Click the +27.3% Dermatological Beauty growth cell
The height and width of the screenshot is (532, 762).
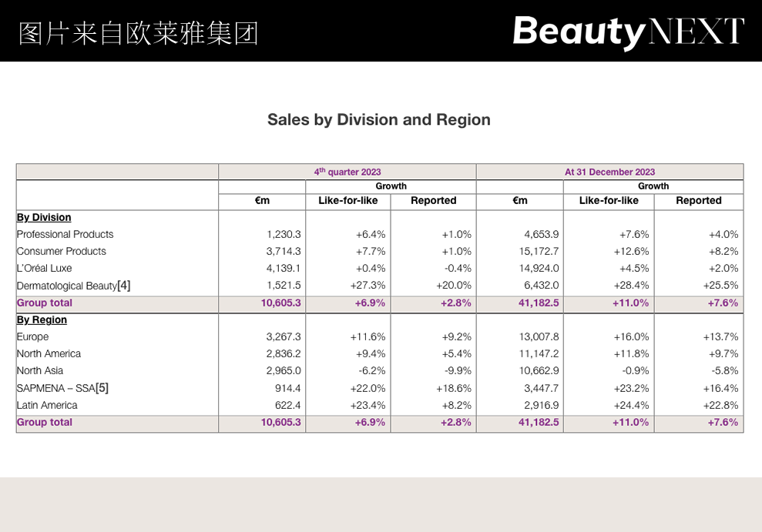368,286
